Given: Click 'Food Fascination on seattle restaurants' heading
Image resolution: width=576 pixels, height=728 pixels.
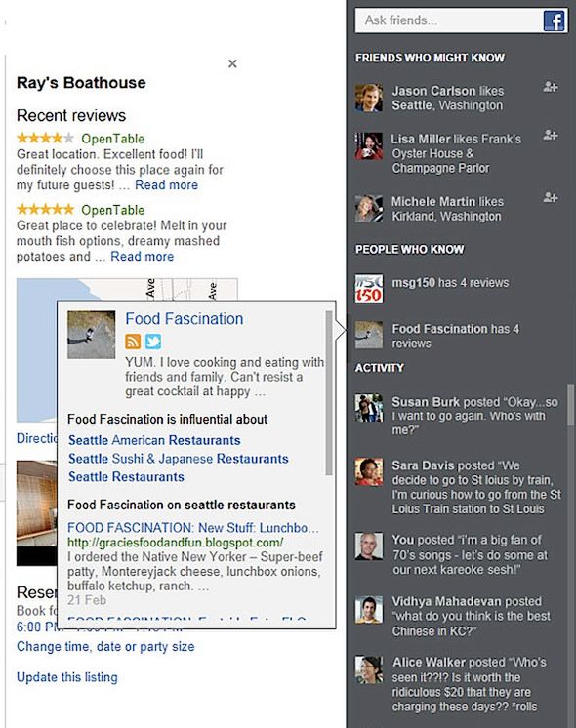Looking at the screenshot, I should [182, 505].
